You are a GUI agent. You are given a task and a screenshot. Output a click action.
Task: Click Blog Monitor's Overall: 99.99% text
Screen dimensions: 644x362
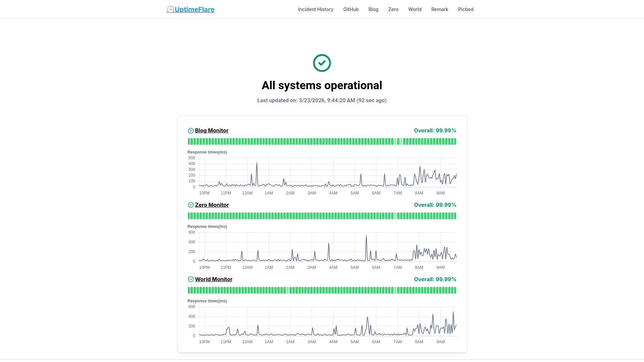435,130
